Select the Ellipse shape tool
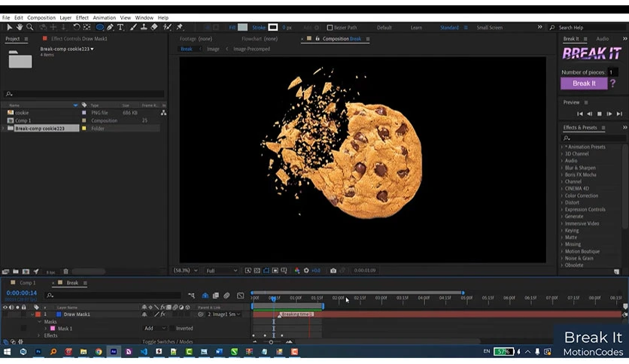 (x=99, y=27)
